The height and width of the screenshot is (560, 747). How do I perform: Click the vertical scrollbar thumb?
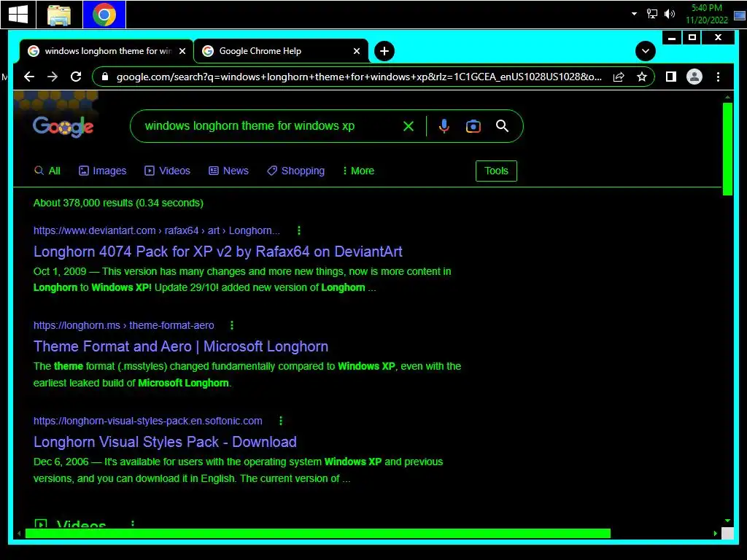pyautogui.click(x=727, y=149)
